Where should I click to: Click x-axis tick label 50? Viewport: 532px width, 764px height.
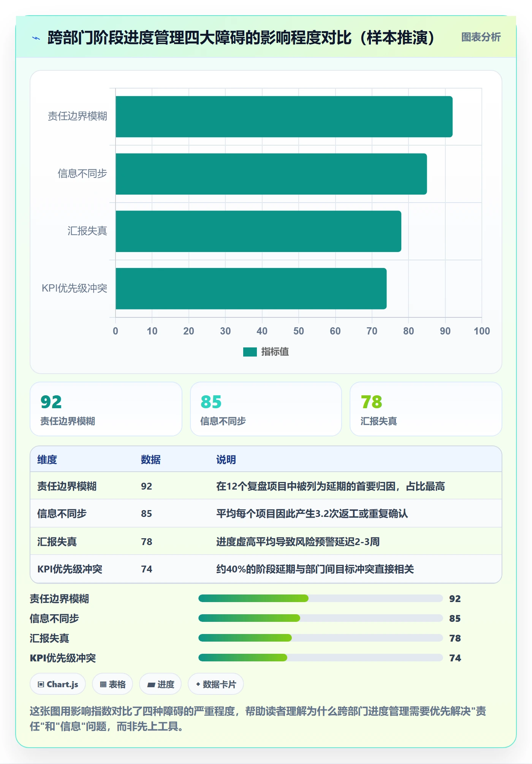299,331
